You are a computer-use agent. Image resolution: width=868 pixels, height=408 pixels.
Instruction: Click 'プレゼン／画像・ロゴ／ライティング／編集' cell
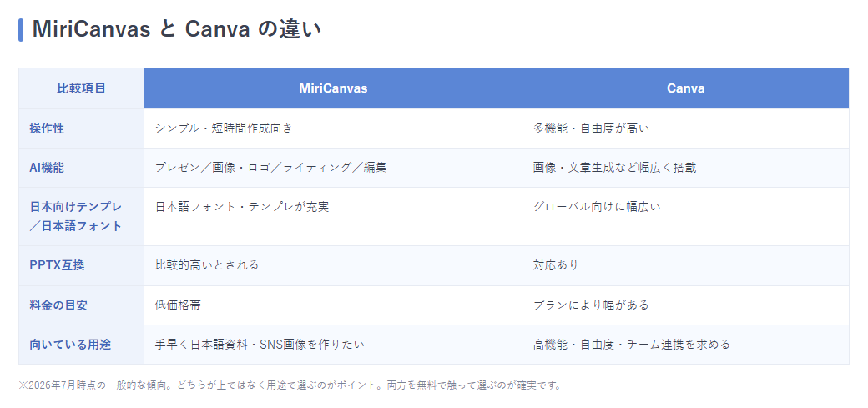(x=333, y=168)
